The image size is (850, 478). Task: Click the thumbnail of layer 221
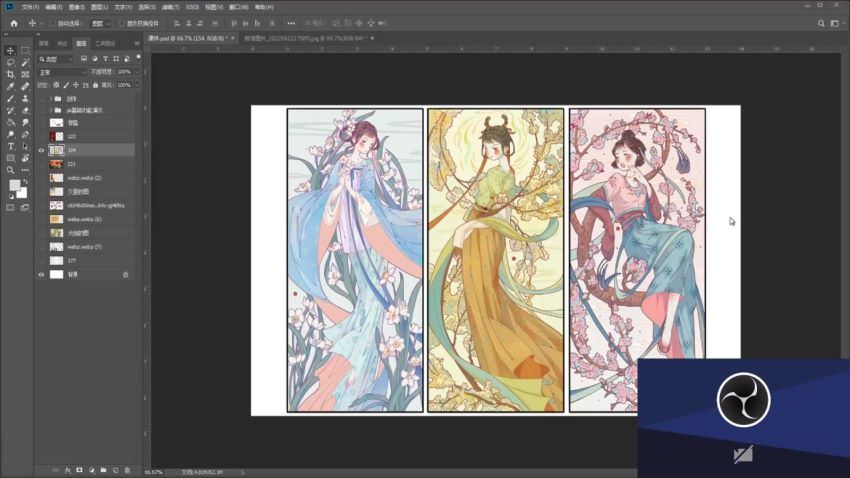[x=56, y=164]
